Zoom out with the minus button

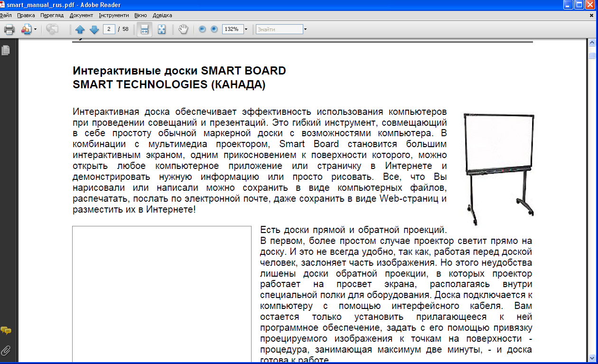pos(203,29)
